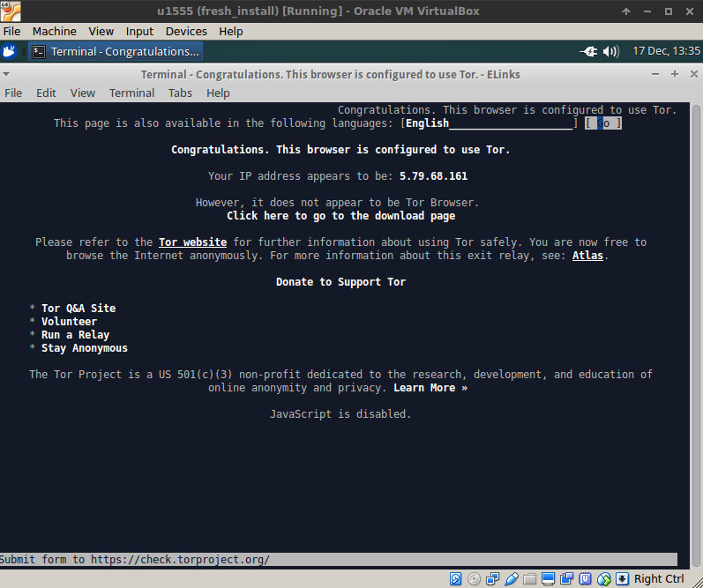The image size is (703, 588).
Task: Click the VirtualBox logo in the title bar
Action: 11,11
